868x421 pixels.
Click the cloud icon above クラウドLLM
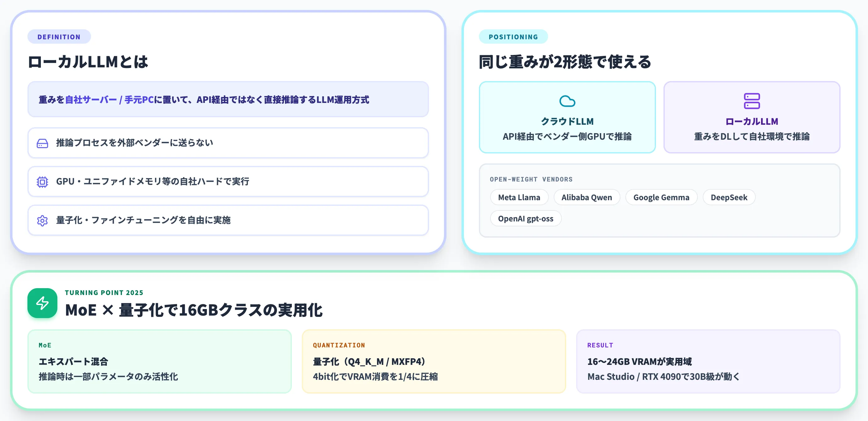tap(567, 101)
